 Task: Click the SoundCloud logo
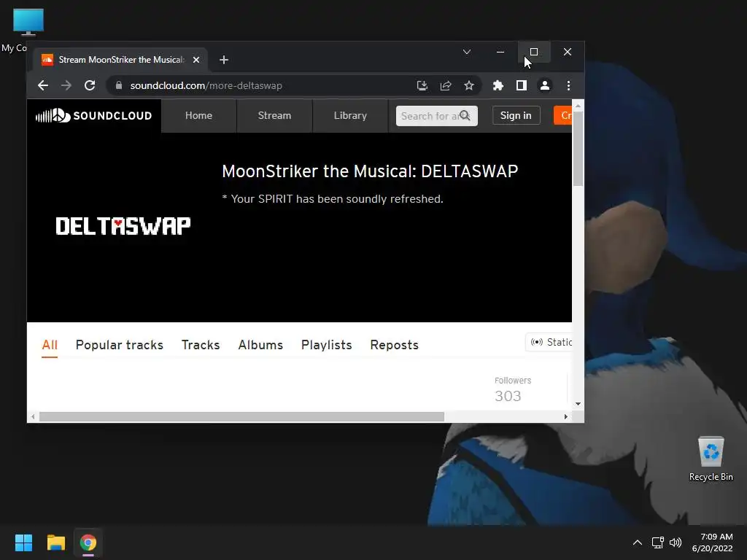pyautogui.click(x=93, y=116)
